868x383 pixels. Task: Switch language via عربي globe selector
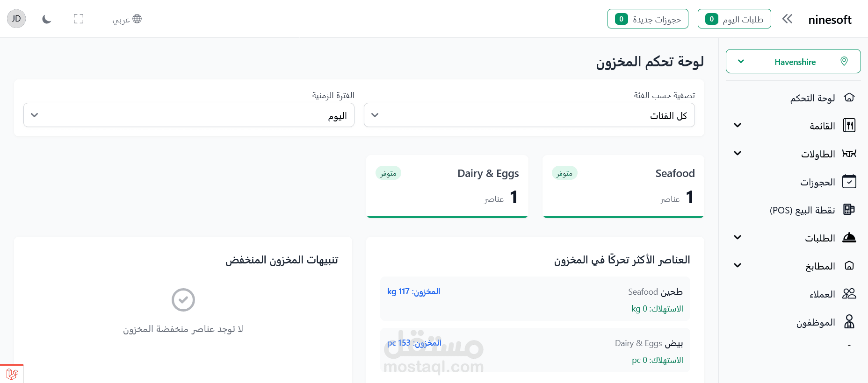(x=127, y=19)
